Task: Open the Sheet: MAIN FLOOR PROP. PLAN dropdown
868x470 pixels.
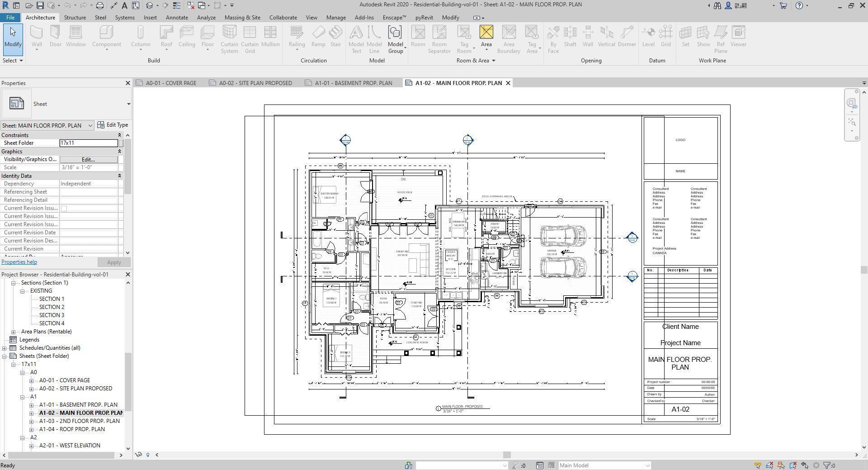Action: 47,125
